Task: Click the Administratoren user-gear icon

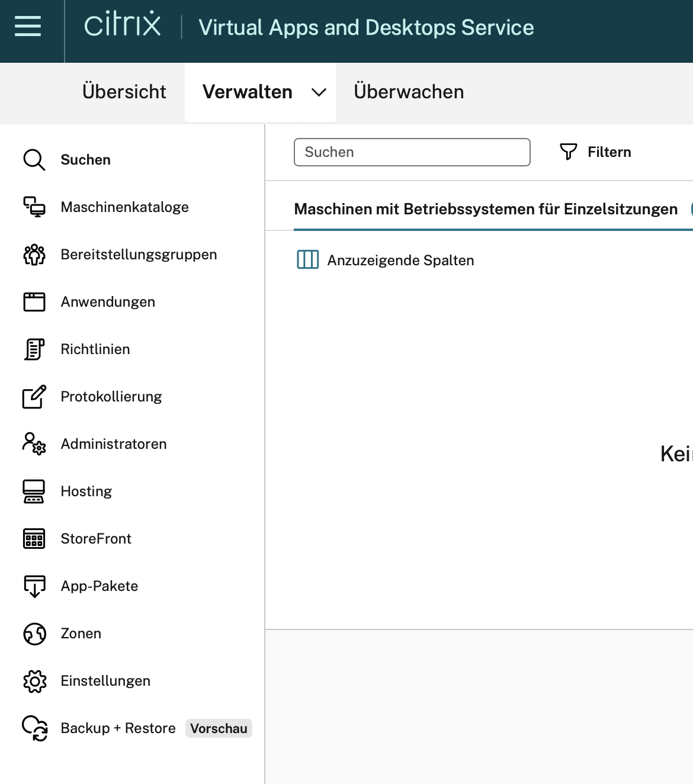Action: tap(34, 444)
